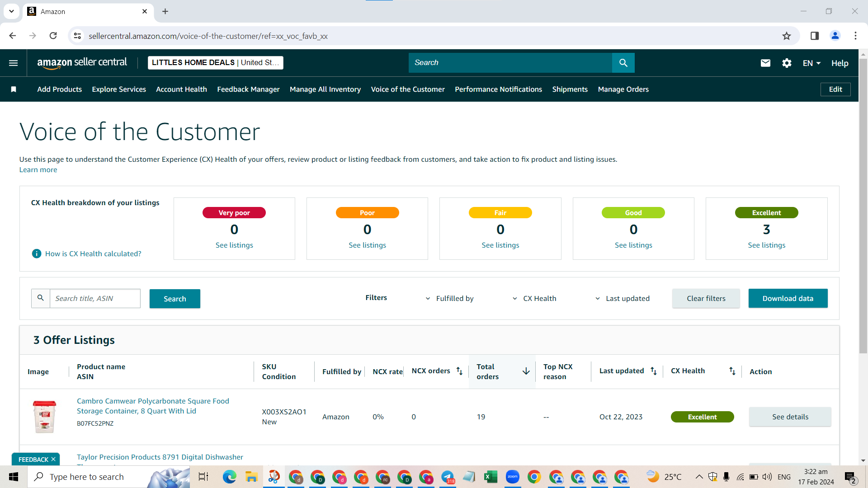Viewport: 868px width, 488px height.
Task: Open the site information icon in address bar
Action: click(x=78, y=36)
